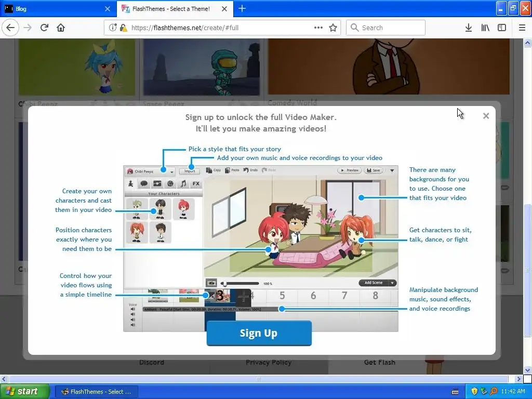Click the horizontal scrollbar left arrow
Viewport: 532px width, 399px height.
4,379
